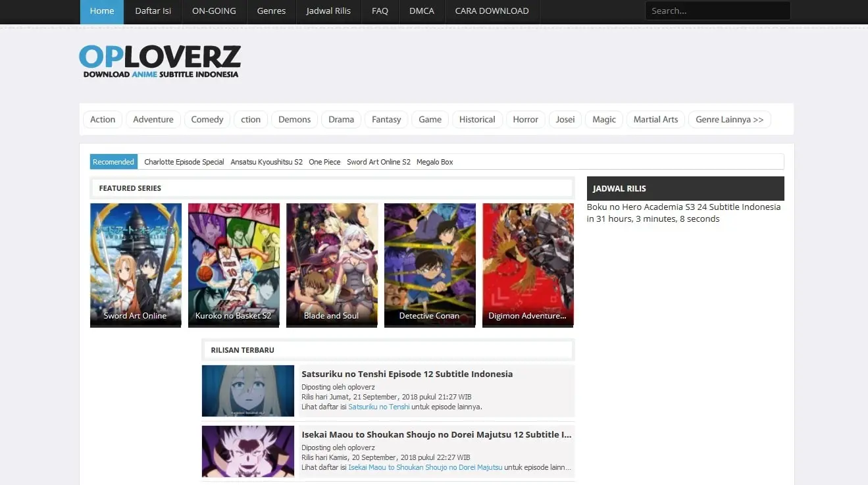Viewport: 868px width, 485px height.
Task: Select the Josei genre tag
Action: tap(565, 119)
